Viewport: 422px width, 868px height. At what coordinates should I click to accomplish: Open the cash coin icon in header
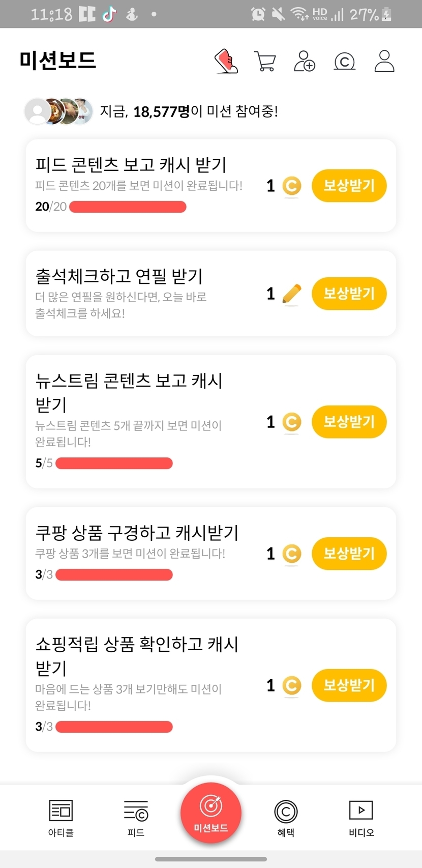click(344, 62)
